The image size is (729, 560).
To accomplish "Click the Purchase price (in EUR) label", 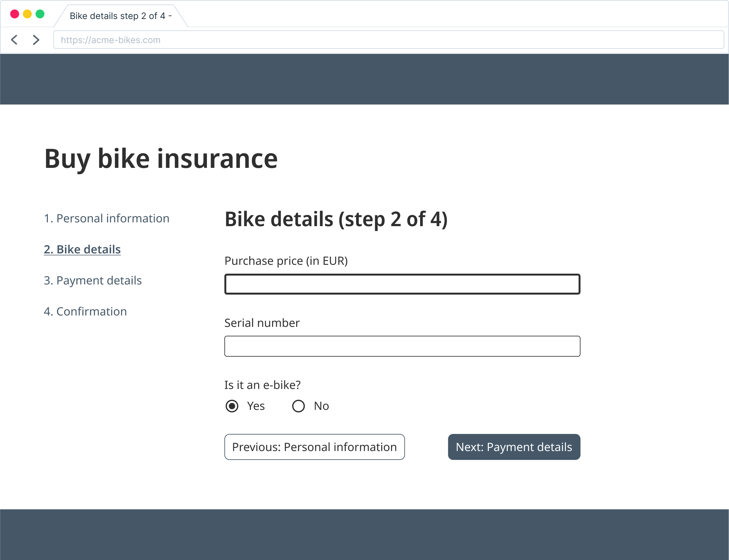I will (x=286, y=261).
